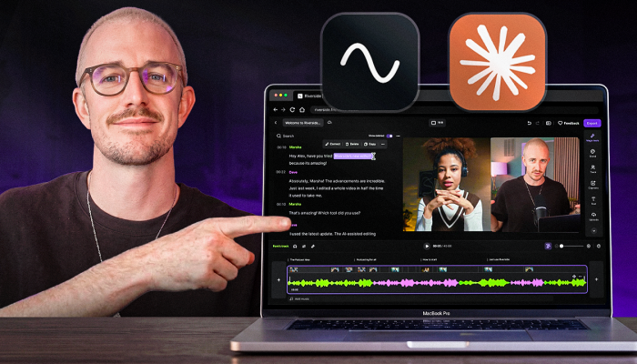Click the highlighted purple transcript phrase
Viewport: 637px width, 364px height.
point(353,156)
